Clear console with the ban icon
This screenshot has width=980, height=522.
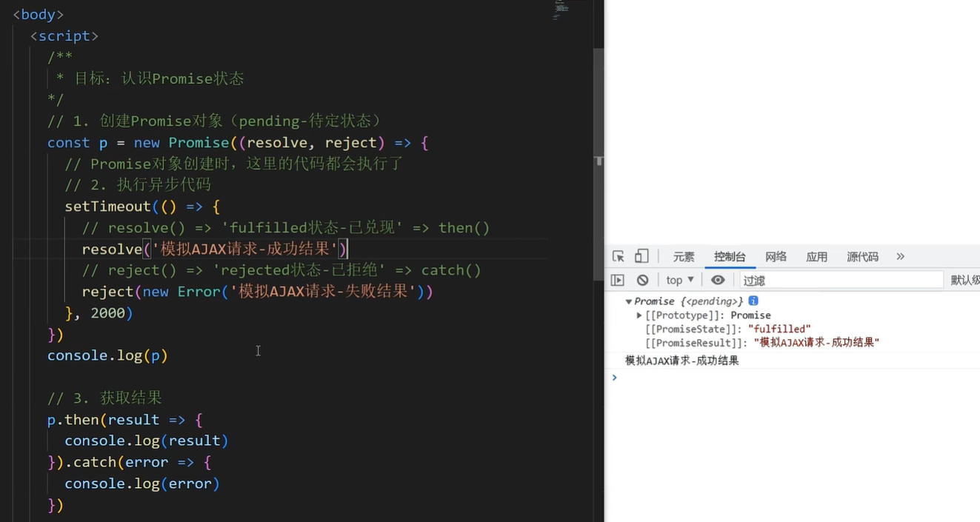(642, 280)
